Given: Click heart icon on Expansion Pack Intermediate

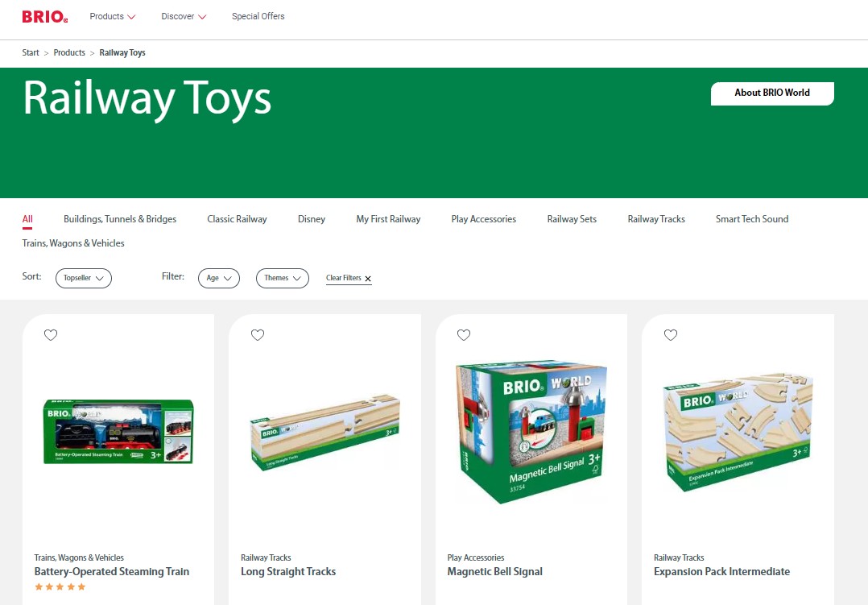Looking at the screenshot, I should tap(671, 334).
